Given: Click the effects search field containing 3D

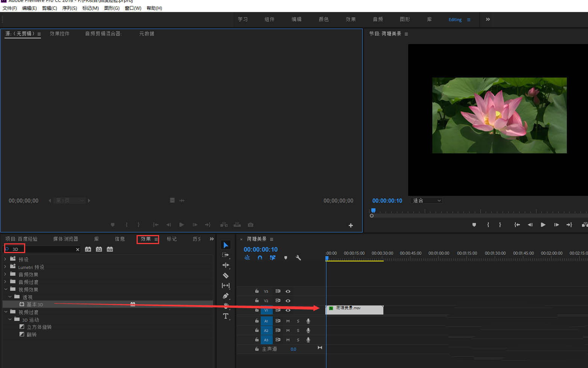Looking at the screenshot, I should (42, 249).
